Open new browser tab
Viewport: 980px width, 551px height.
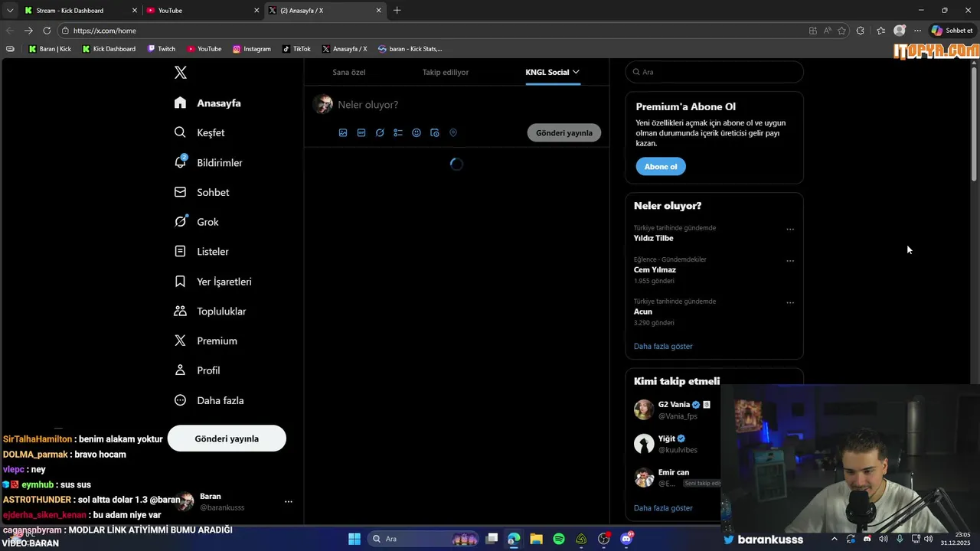tap(397, 11)
